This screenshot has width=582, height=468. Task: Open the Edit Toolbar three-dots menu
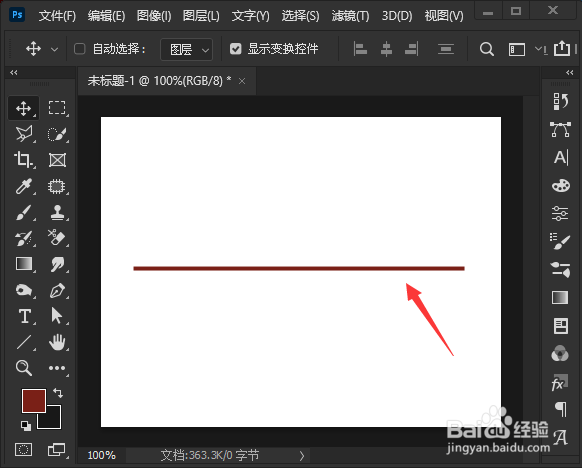click(x=57, y=368)
